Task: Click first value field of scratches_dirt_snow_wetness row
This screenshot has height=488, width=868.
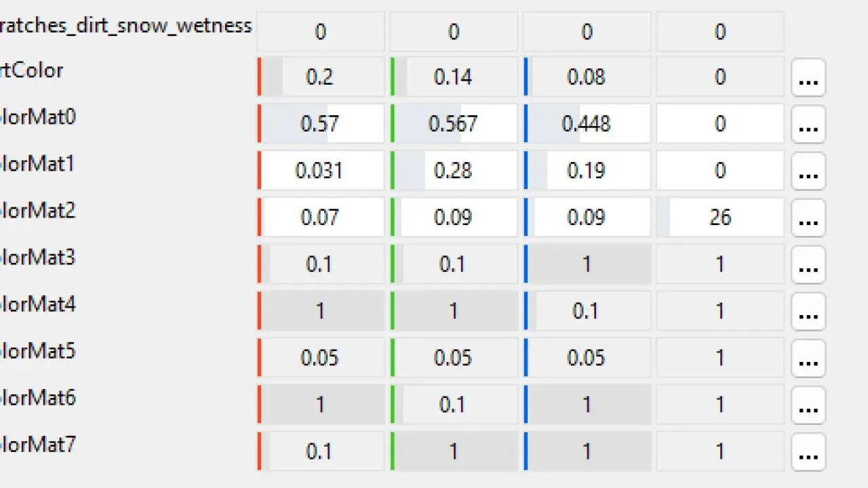Action: pyautogui.click(x=320, y=32)
